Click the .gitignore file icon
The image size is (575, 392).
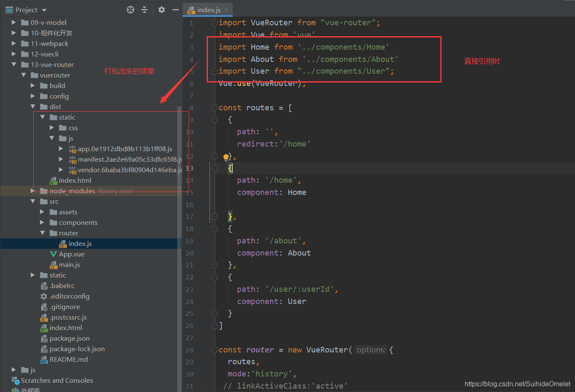(44, 307)
